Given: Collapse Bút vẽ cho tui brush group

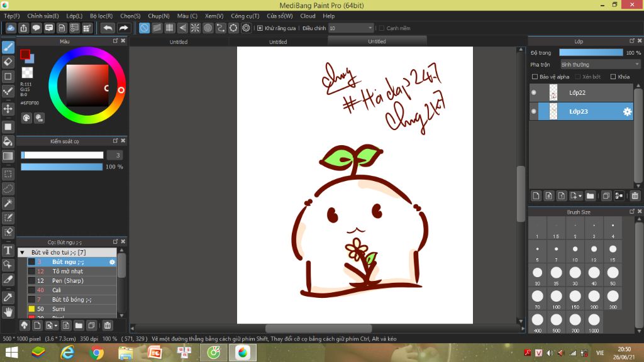Looking at the screenshot, I should pyautogui.click(x=22, y=253).
